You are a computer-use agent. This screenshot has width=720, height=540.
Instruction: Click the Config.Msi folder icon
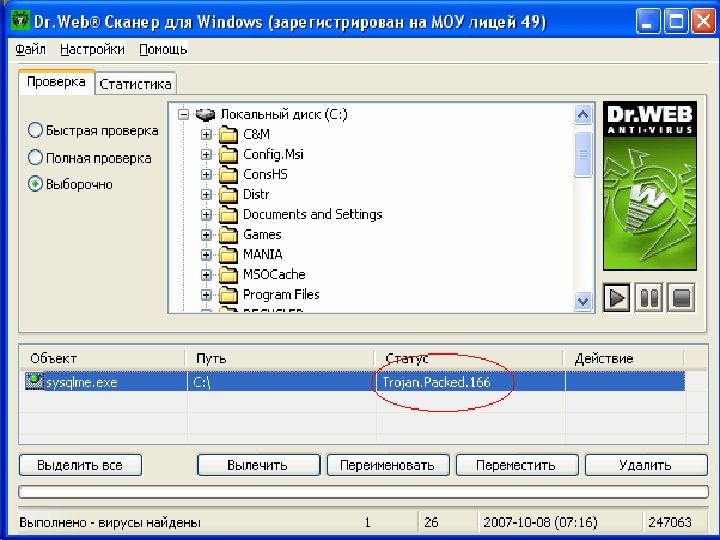228,155
